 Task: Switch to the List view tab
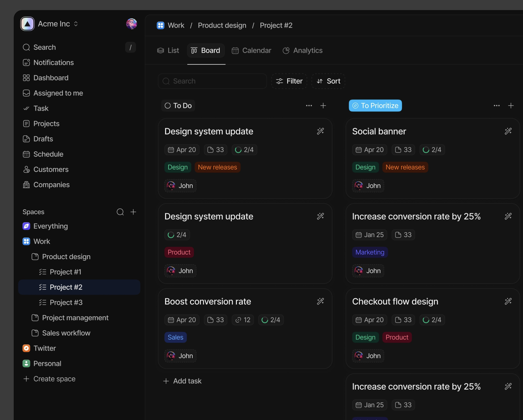pyautogui.click(x=168, y=50)
